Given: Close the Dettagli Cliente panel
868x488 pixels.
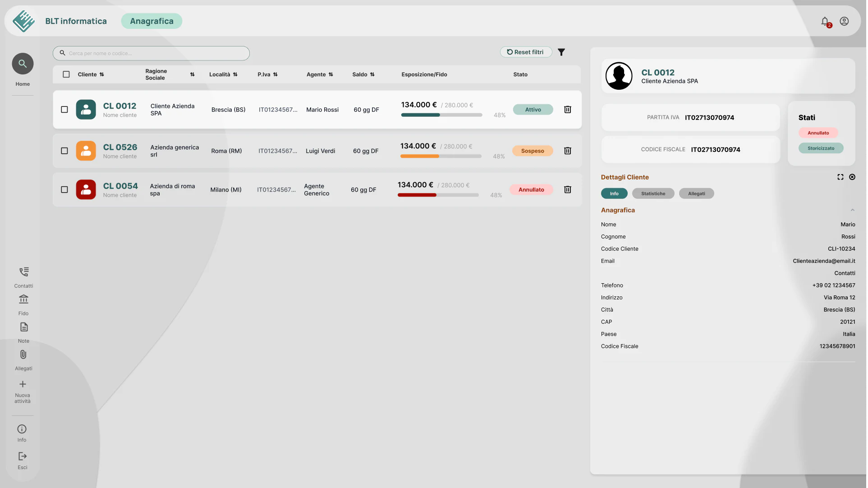Looking at the screenshot, I should pos(852,177).
